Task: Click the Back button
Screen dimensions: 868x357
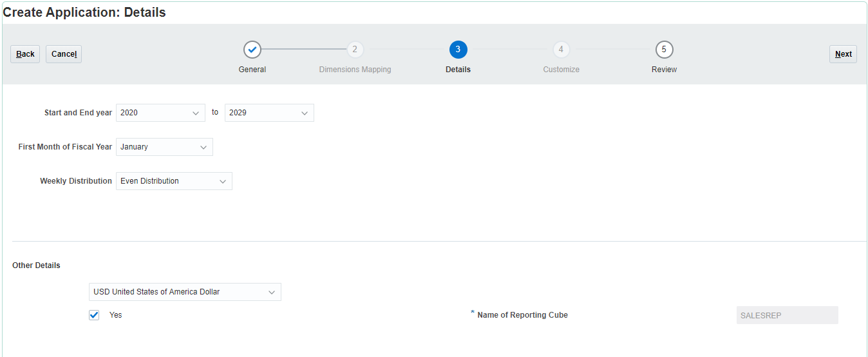Action: (x=25, y=54)
